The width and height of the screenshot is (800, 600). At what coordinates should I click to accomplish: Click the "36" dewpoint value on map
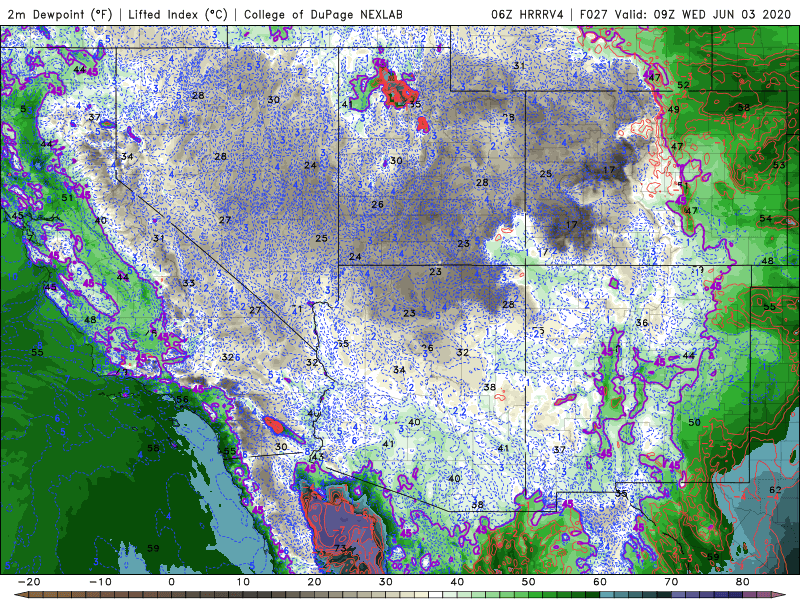tap(642, 322)
